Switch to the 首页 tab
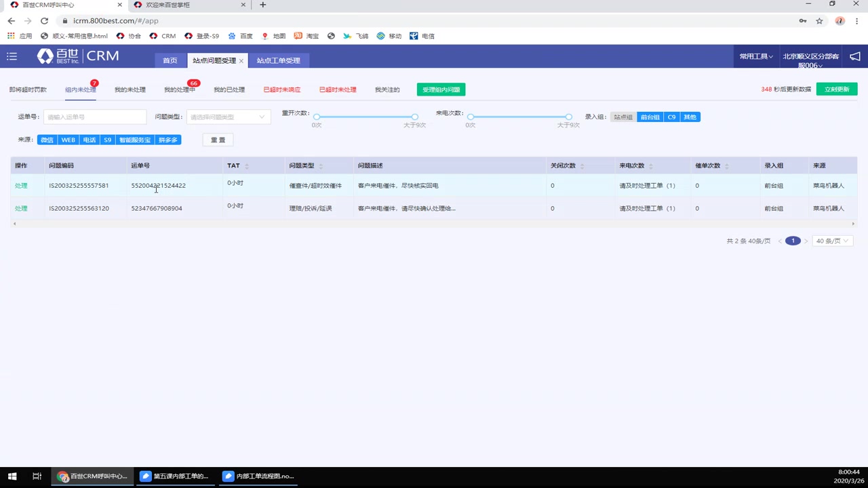 tap(170, 60)
